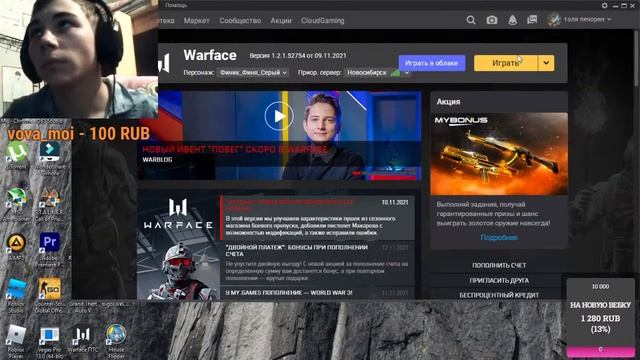The image size is (640, 360).
Task: Open the World War 3 MY.GAMES news item
Action: (317, 293)
